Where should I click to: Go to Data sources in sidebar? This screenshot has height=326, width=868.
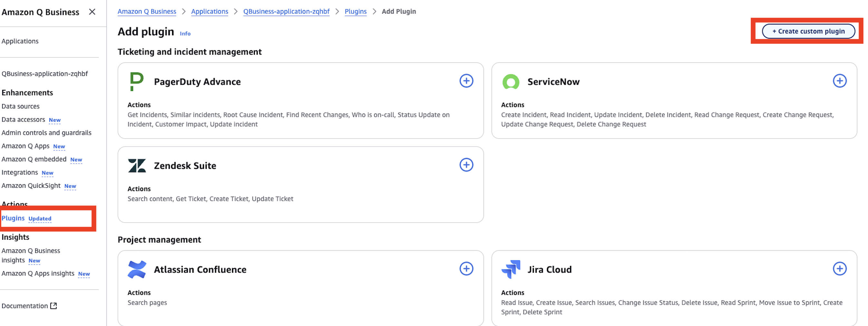click(21, 106)
